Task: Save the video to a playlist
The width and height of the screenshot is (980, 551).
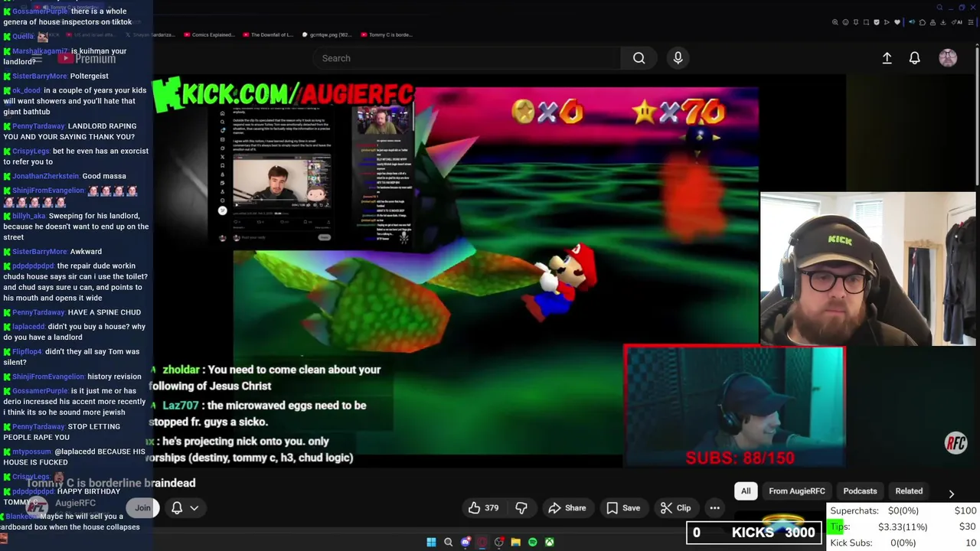Action: tap(623, 507)
